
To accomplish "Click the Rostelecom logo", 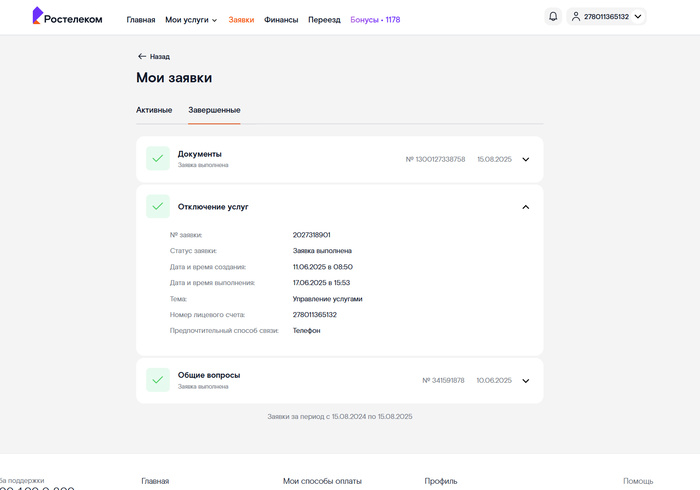I will point(67,17).
